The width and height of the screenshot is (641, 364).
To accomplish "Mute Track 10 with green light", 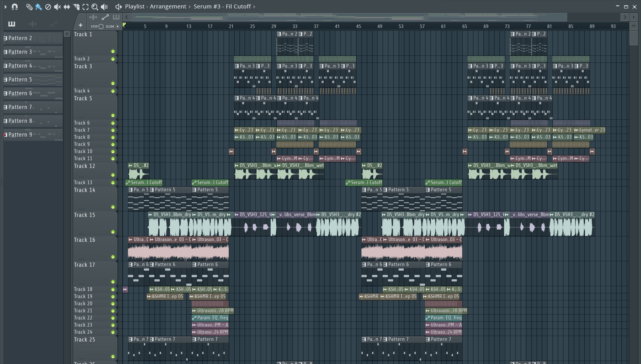I will pyautogui.click(x=113, y=152).
